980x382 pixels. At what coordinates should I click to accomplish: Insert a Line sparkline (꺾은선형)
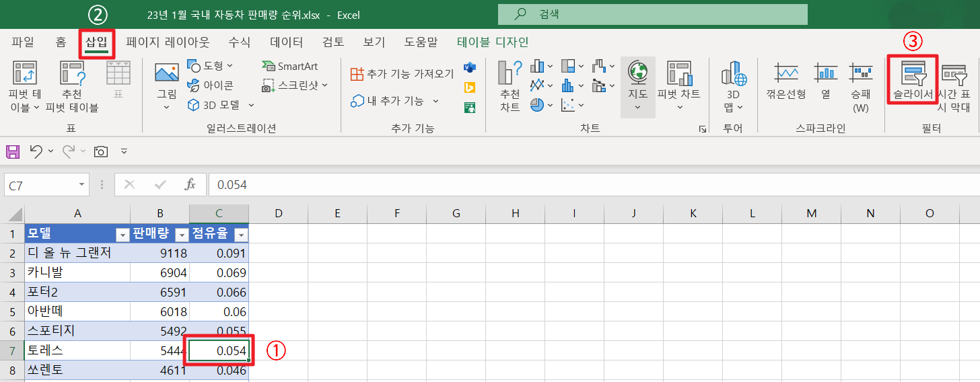click(786, 81)
